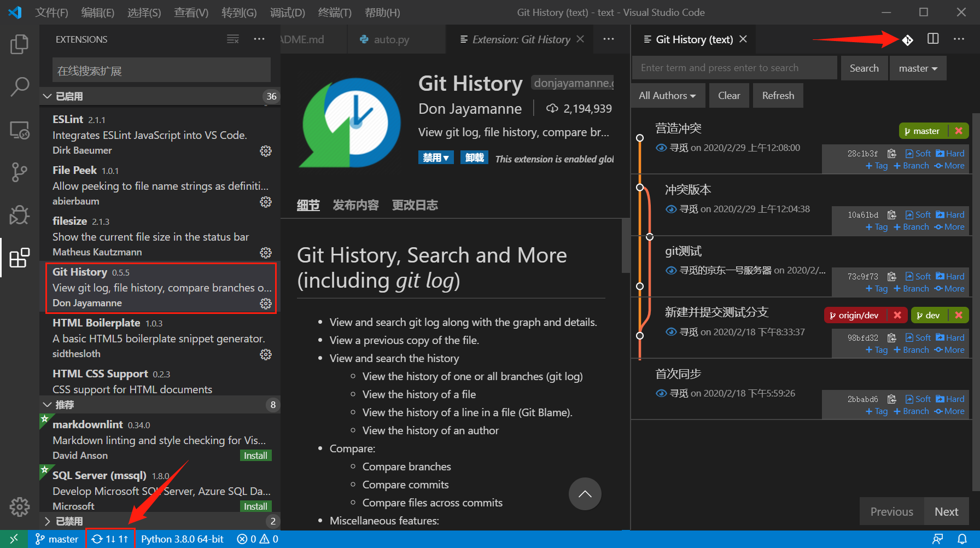View commit details of 营造冲突 via eye icon
This screenshot has width=980, height=548.
tap(661, 148)
